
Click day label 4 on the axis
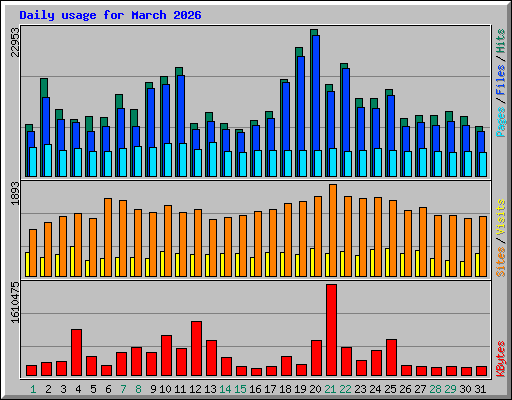(x=78, y=389)
